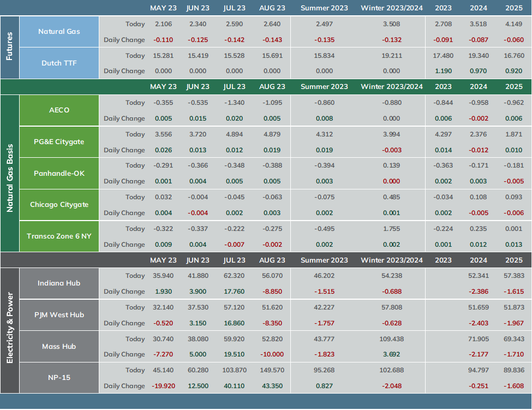This screenshot has height=410, width=532.
Task: Click the vertical Futures section header
Action: coord(9,47)
